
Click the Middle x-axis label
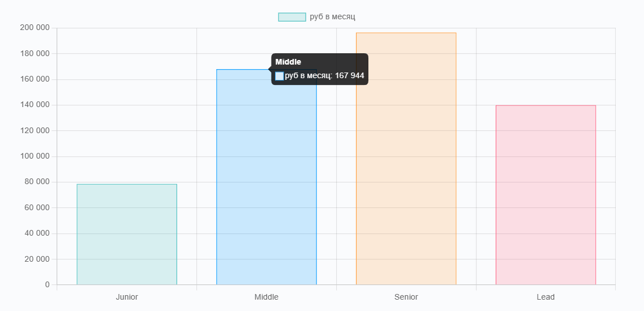click(x=267, y=297)
